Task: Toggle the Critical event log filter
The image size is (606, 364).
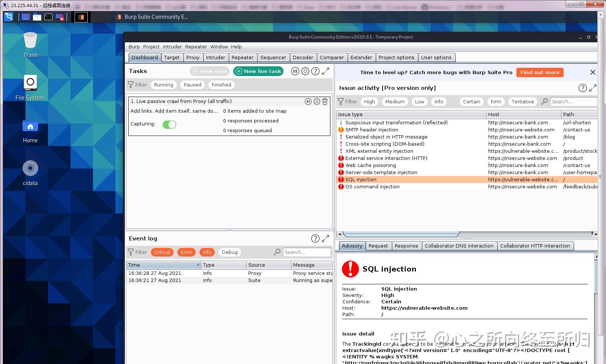Action: point(162,252)
